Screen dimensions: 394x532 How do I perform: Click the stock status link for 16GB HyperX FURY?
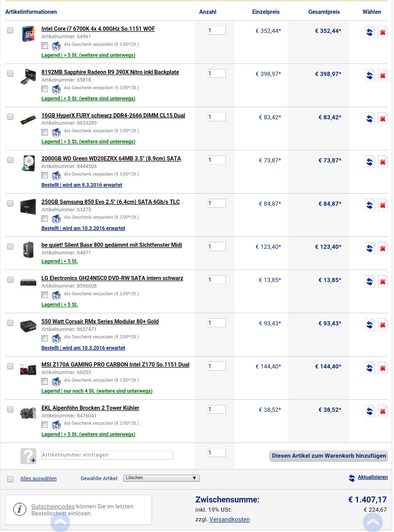(88, 142)
